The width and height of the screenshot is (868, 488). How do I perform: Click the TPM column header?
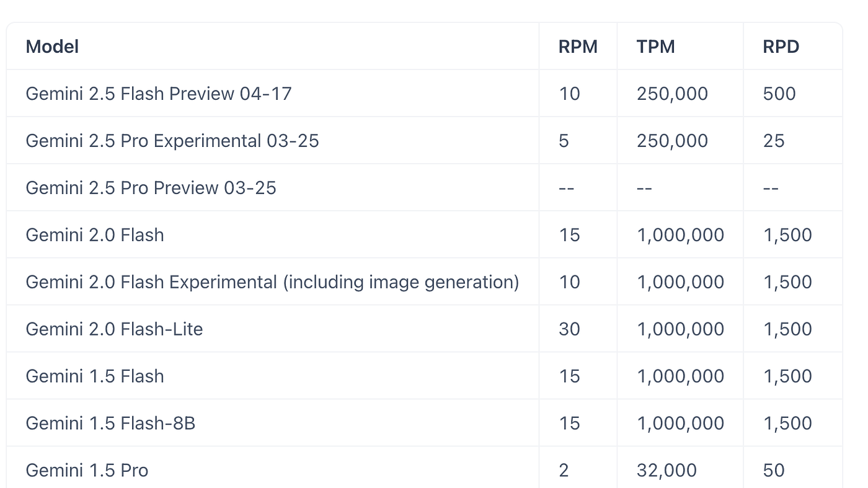tap(655, 47)
